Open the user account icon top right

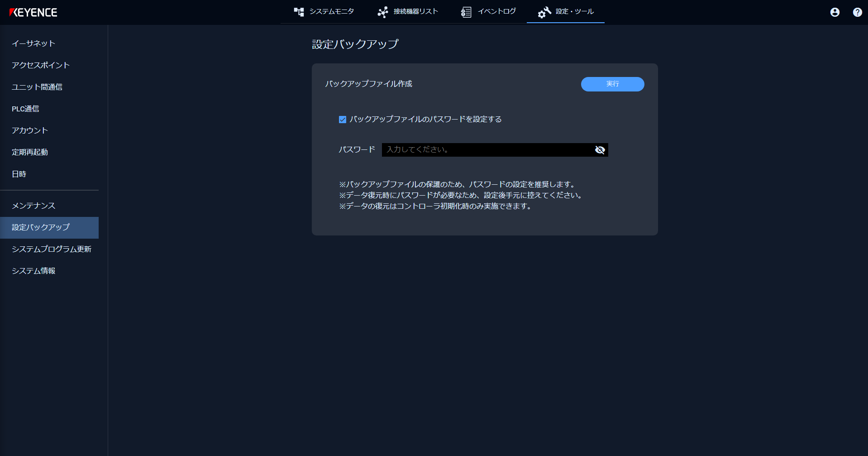click(834, 12)
